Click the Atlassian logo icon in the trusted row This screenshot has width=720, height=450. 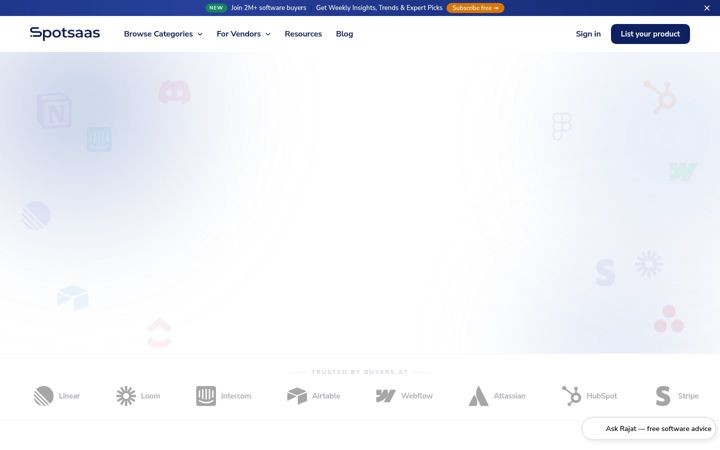pyautogui.click(x=478, y=396)
